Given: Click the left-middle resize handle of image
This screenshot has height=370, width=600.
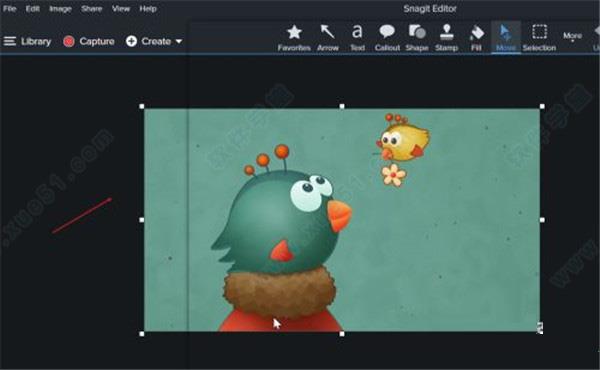Looking at the screenshot, I should (x=142, y=220).
